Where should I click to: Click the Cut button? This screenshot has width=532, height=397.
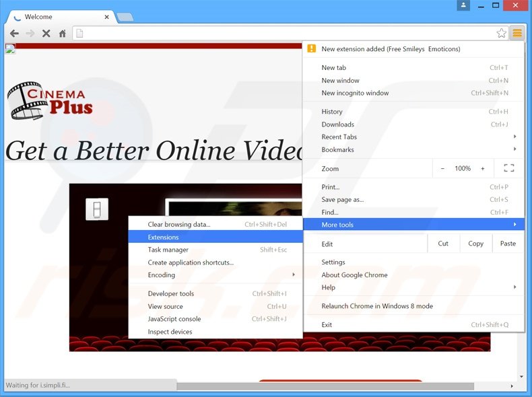[x=443, y=244]
